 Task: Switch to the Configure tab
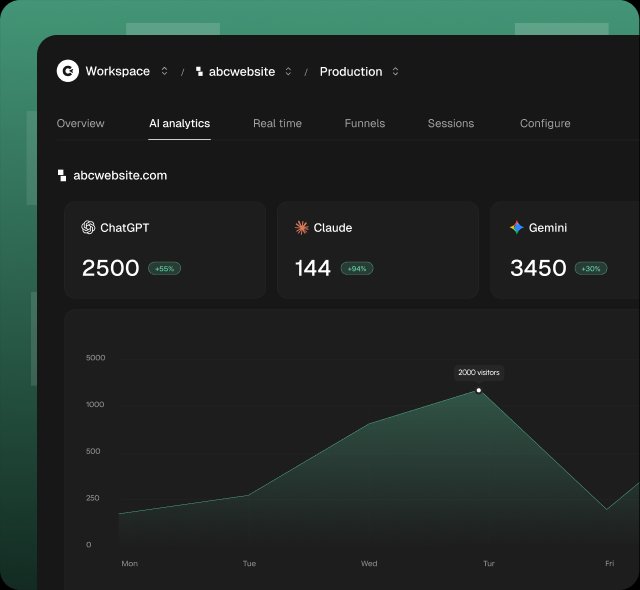pos(545,123)
